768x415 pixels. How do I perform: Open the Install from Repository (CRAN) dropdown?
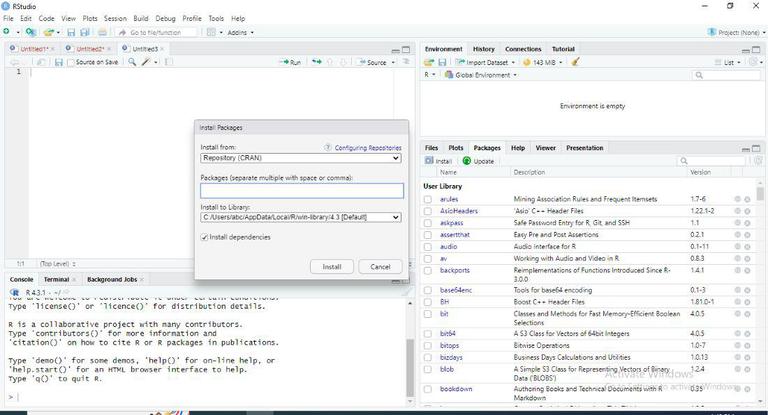(x=300, y=158)
